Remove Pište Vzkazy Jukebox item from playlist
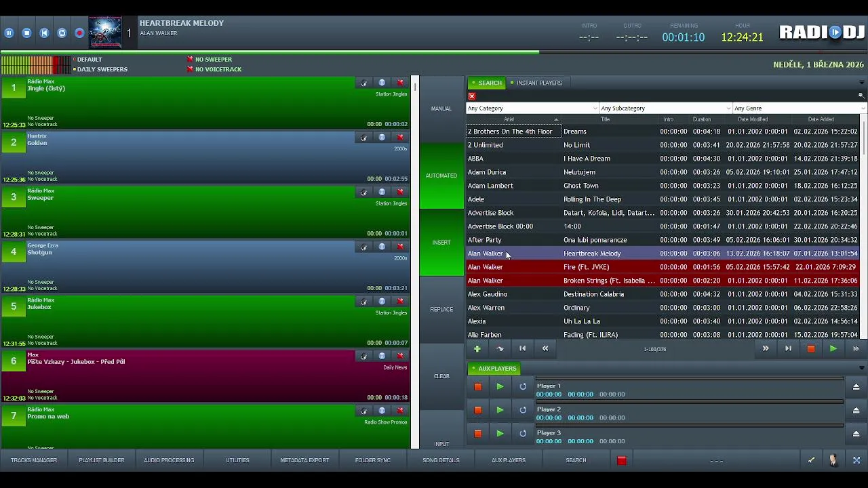Viewport: 868px width, 488px height. (400, 357)
